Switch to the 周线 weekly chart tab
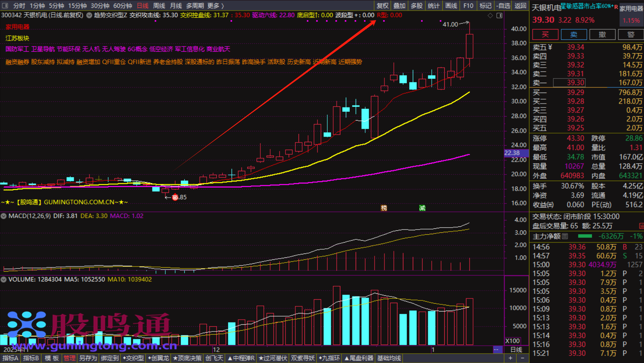 point(159,6)
